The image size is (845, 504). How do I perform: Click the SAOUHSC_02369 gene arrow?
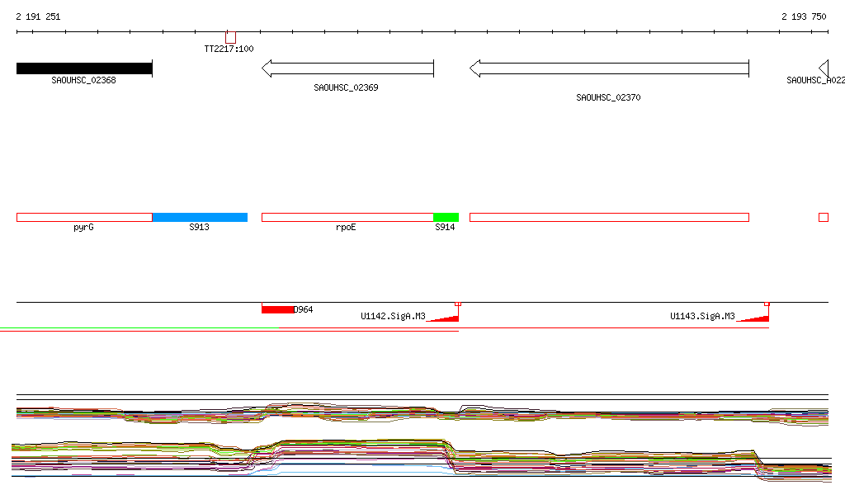[347, 68]
